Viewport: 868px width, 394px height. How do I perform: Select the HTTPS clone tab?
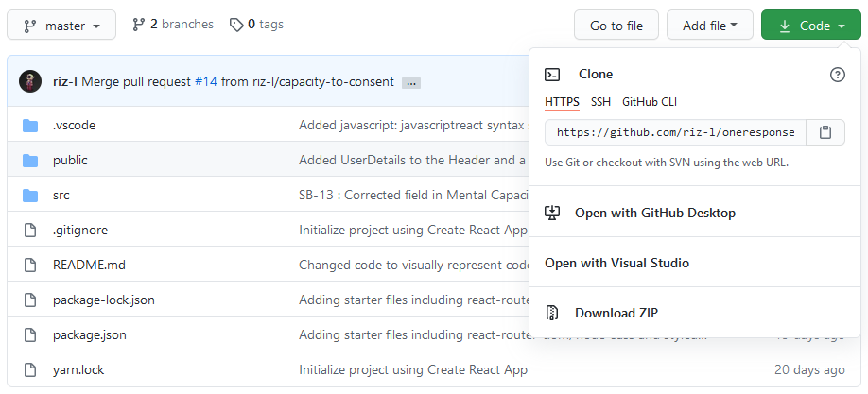[x=562, y=101]
